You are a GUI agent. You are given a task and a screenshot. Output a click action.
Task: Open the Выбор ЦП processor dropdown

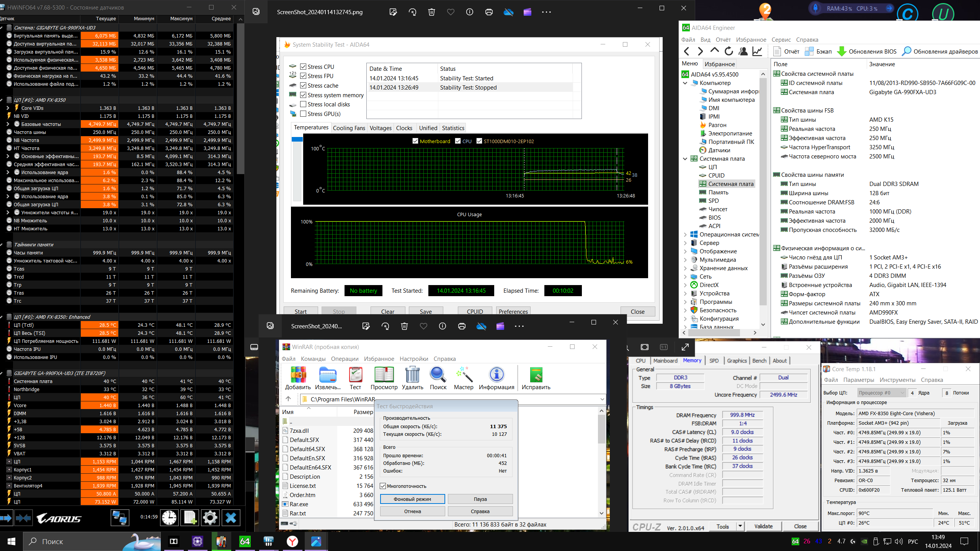pos(881,393)
